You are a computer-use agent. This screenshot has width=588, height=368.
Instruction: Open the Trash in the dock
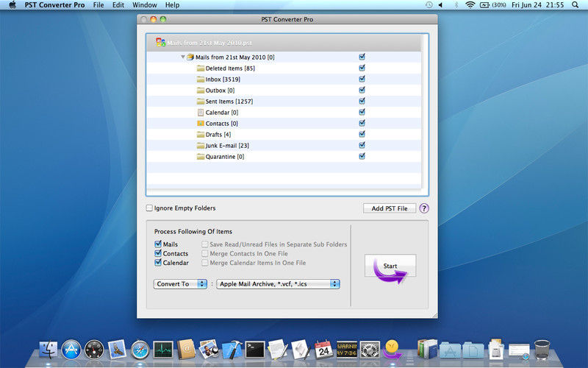542,350
